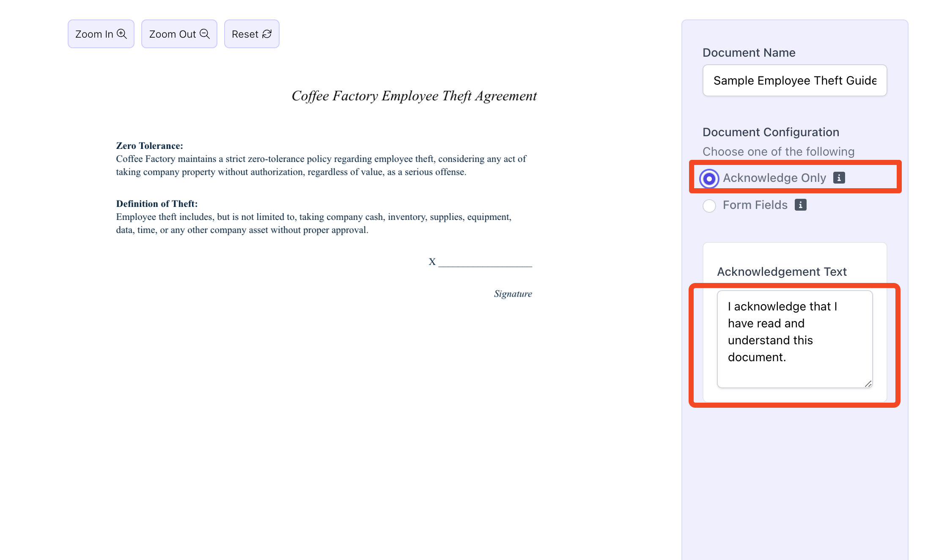This screenshot has width=928, height=560.
Task: Click the Zoom In magnifier button
Action: pyautogui.click(x=101, y=34)
